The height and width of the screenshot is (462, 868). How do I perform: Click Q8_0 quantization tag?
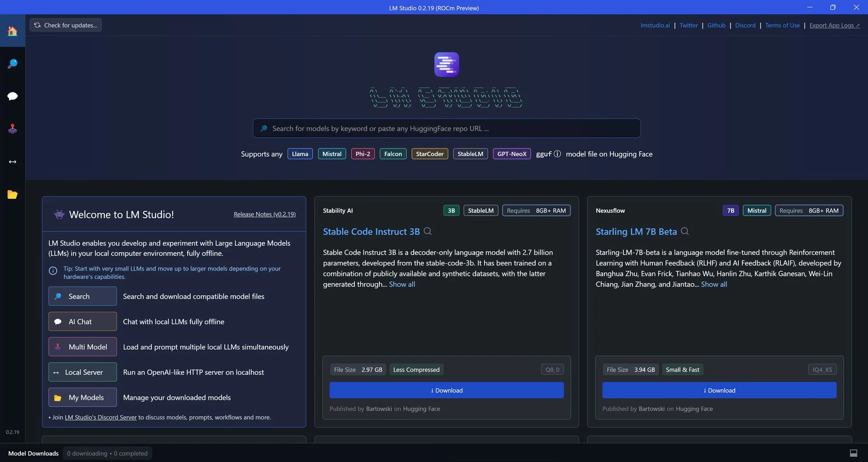(552, 369)
